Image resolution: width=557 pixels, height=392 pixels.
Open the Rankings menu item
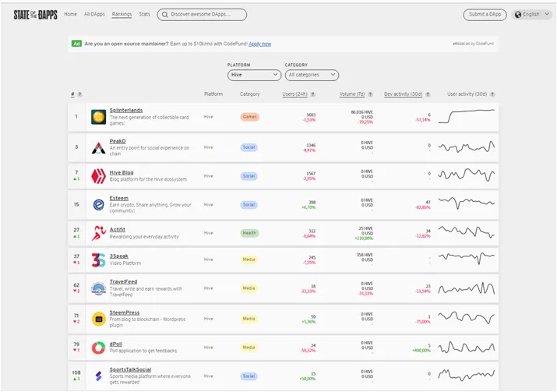[x=122, y=14]
